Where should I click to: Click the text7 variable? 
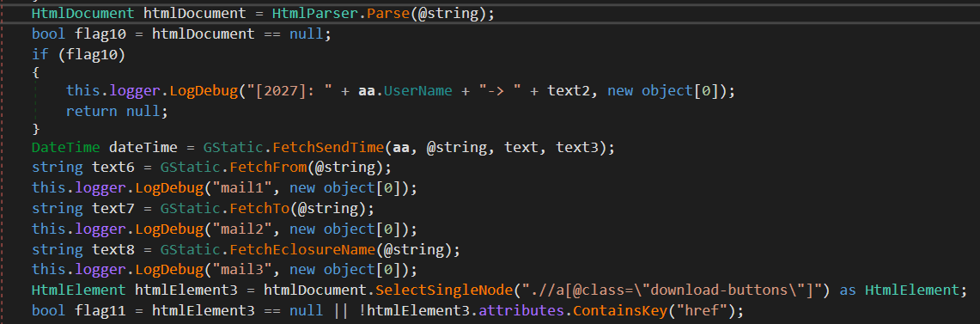[113, 208]
